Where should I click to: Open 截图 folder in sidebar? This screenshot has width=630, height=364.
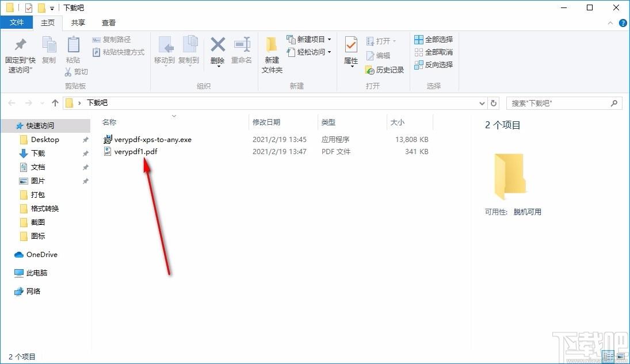point(38,222)
